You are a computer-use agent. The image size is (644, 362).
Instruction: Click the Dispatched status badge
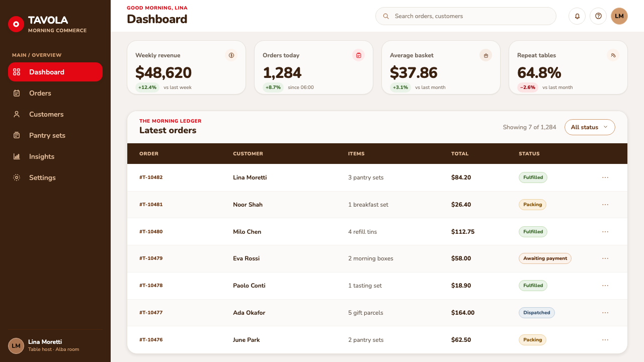pos(537,313)
